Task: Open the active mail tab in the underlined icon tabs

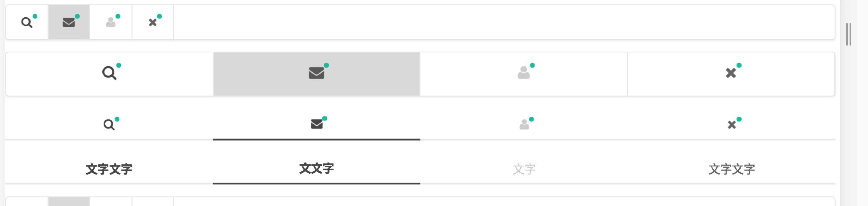Action: point(317,124)
